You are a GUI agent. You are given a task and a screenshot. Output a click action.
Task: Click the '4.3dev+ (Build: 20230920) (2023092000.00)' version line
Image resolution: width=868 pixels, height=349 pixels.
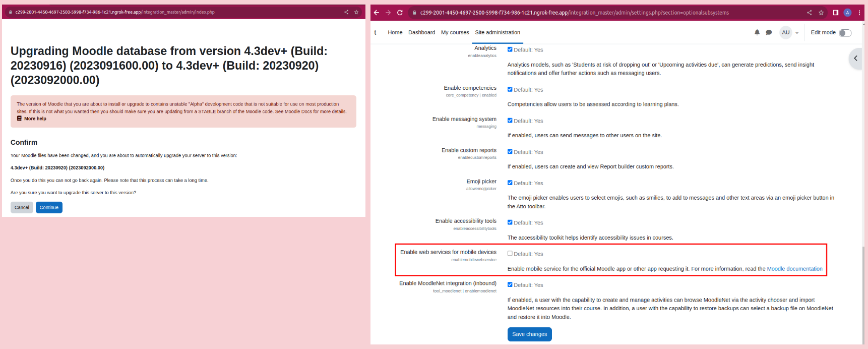(57, 168)
